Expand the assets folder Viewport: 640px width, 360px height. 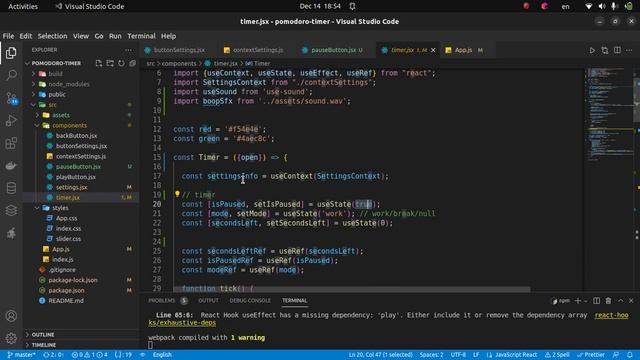click(x=37, y=115)
